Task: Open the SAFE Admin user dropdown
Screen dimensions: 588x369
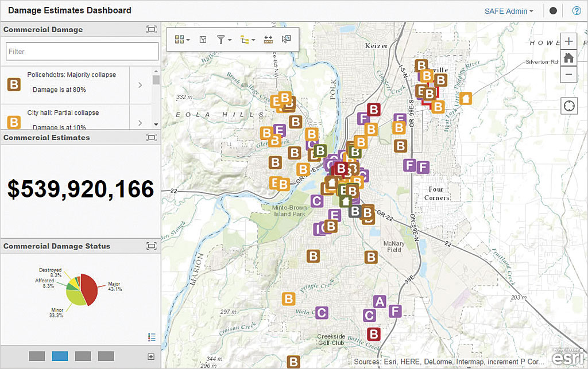Action: coord(509,11)
